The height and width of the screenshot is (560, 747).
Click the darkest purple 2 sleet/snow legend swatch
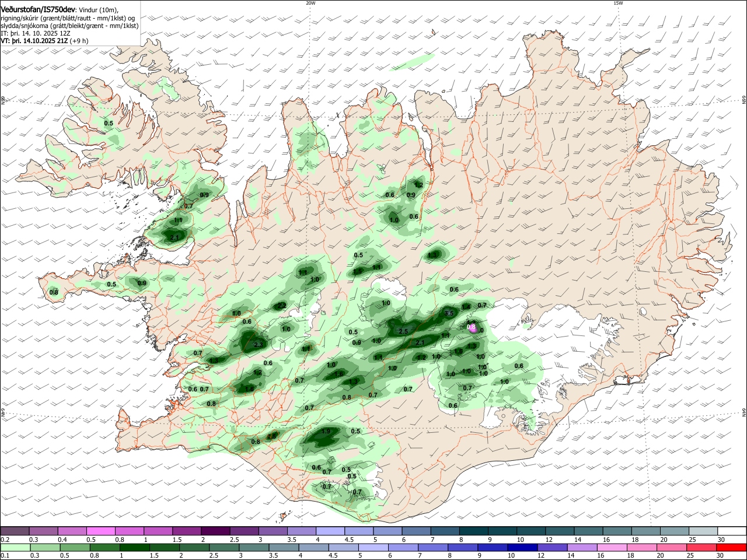(215, 531)
